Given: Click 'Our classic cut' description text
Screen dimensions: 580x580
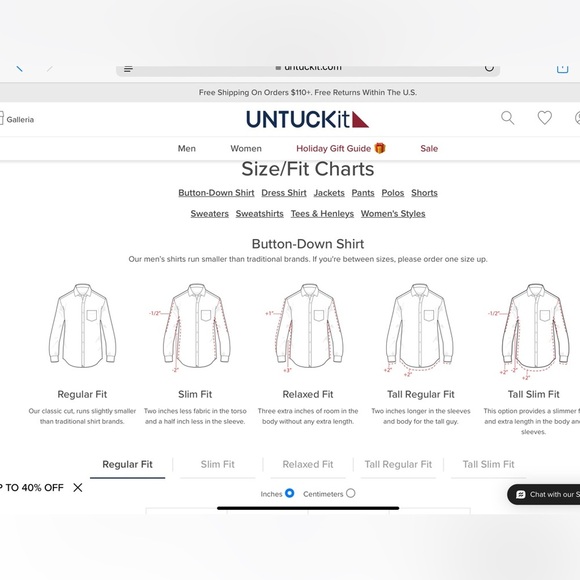Looking at the screenshot, I should (82, 416).
